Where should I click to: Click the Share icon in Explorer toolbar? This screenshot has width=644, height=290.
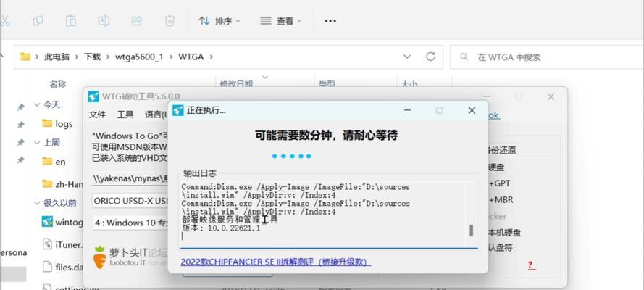[x=136, y=20]
